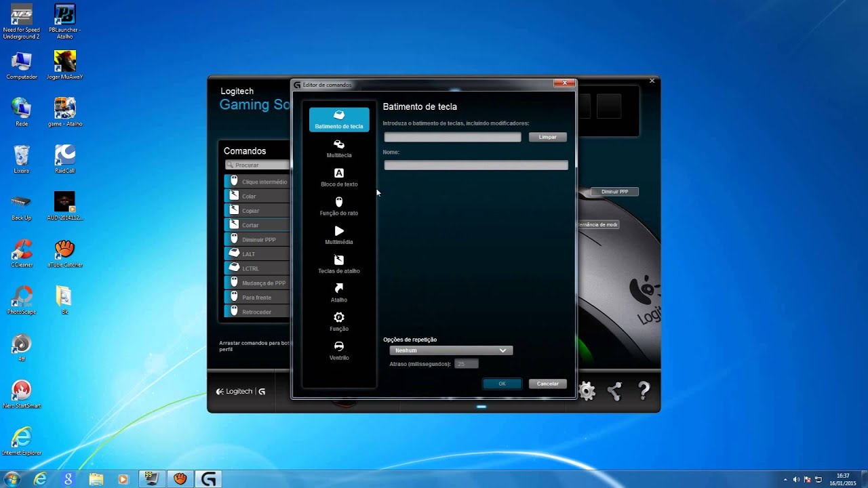
Task: Open the Lixeira recycle bin
Action: tap(22, 160)
